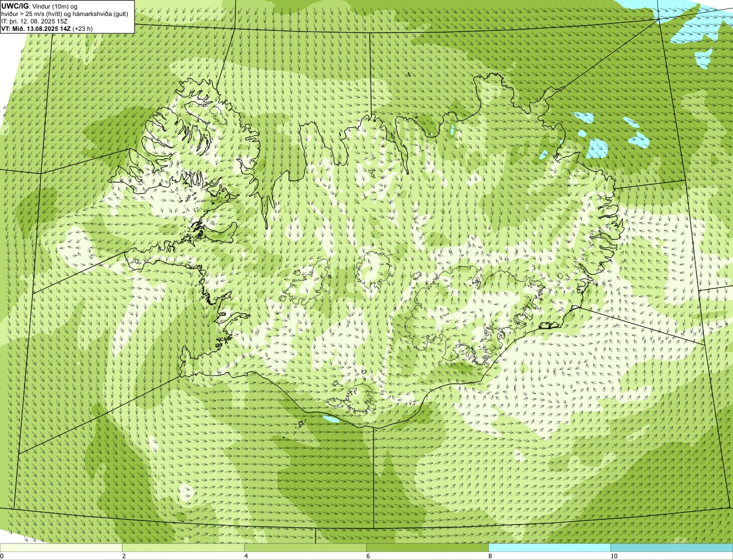Click the '6' label on the color scale
Screen dimensions: 733x560
368,556
